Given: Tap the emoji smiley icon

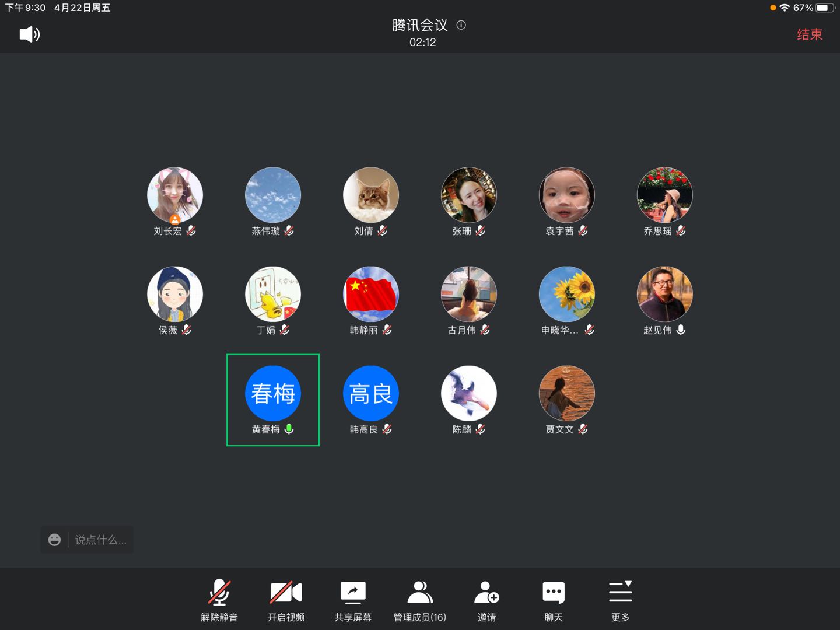Looking at the screenshot, I should [54, 540].
